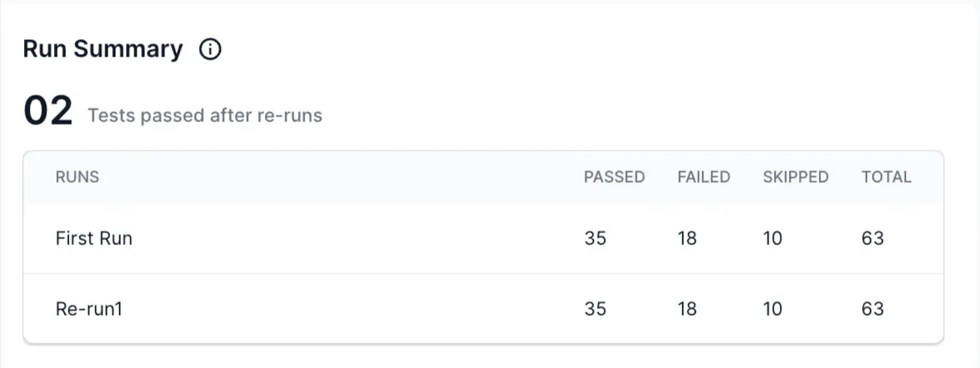Click Re-run1 total count 63
The width and height of the screenshot is (980, 368).
(873, 309)
